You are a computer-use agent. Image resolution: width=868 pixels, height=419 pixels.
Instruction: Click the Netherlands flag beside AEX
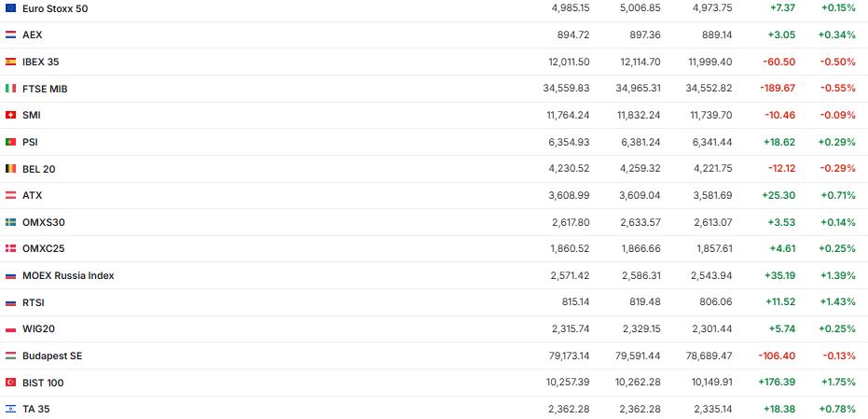[10, 35]
